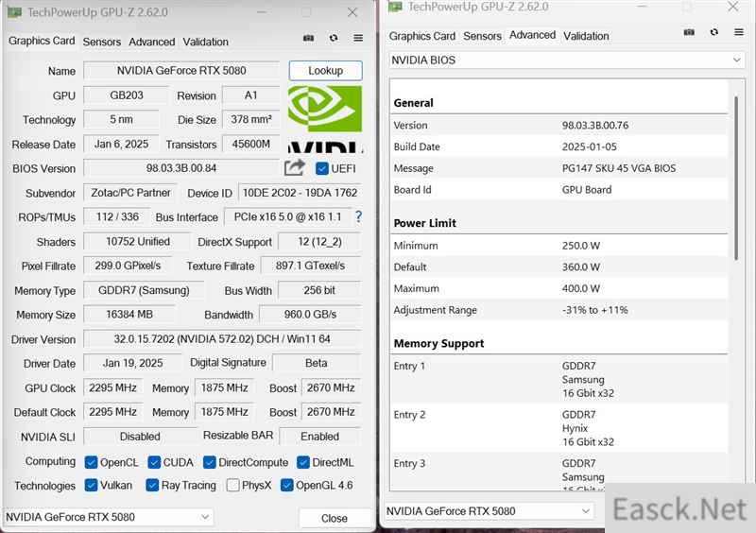Toggle the Vulkan checkbox

tap(91, 485)
